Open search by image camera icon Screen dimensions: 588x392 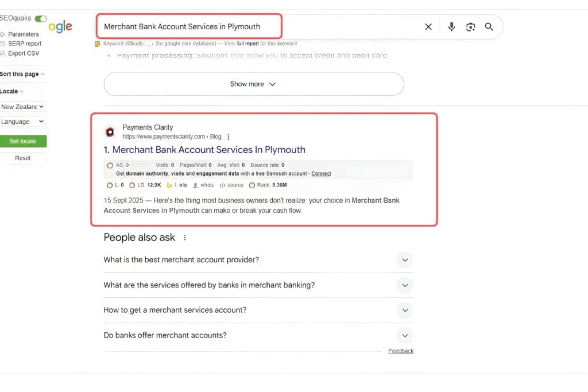pyautogui.click(x=470, y=26)
